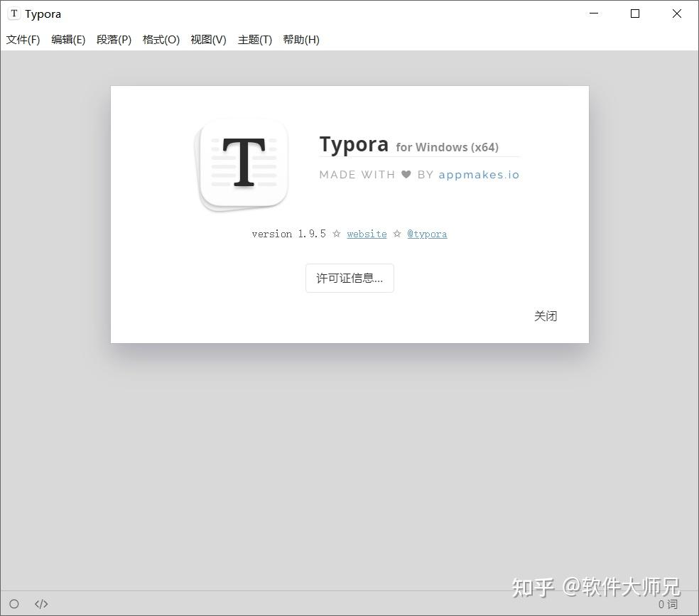Open the 主题(T) menu
699x616 pixels.
[254, 40]
